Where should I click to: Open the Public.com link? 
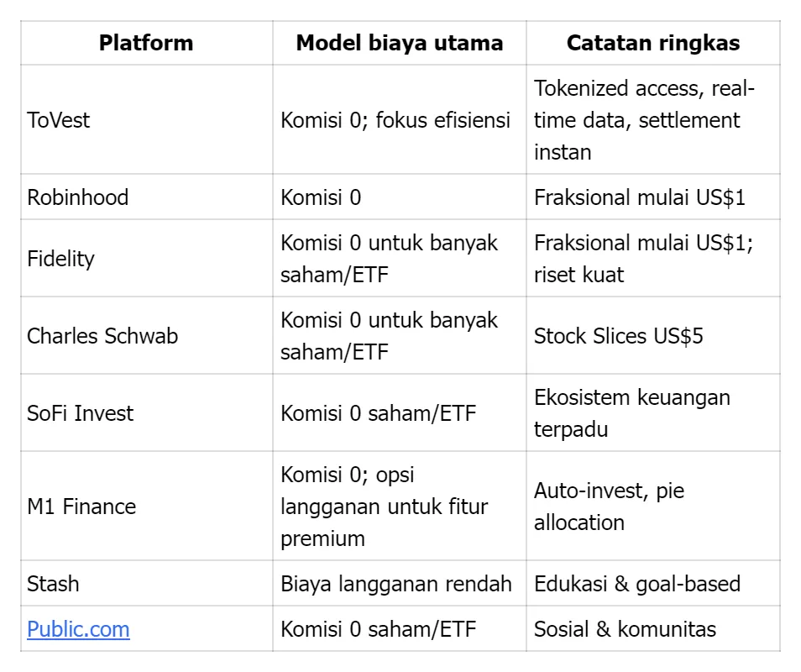(x=78, y=629)
